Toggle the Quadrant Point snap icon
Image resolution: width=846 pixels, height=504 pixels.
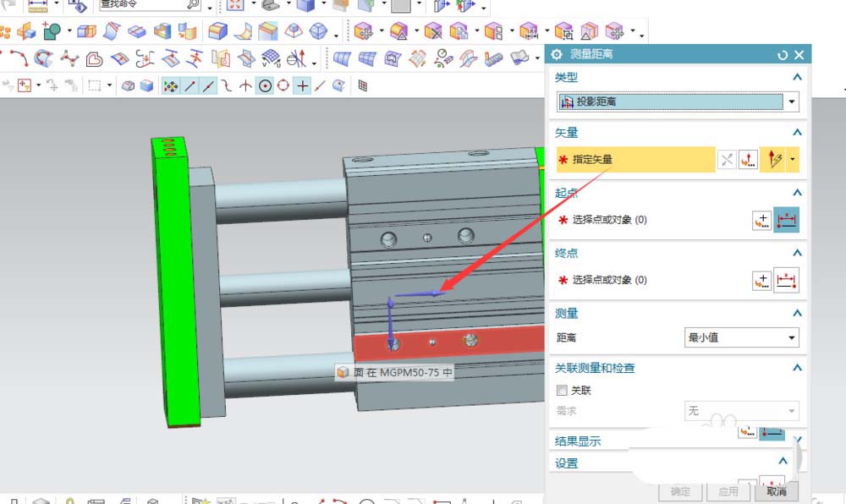[x=283, y=85]
